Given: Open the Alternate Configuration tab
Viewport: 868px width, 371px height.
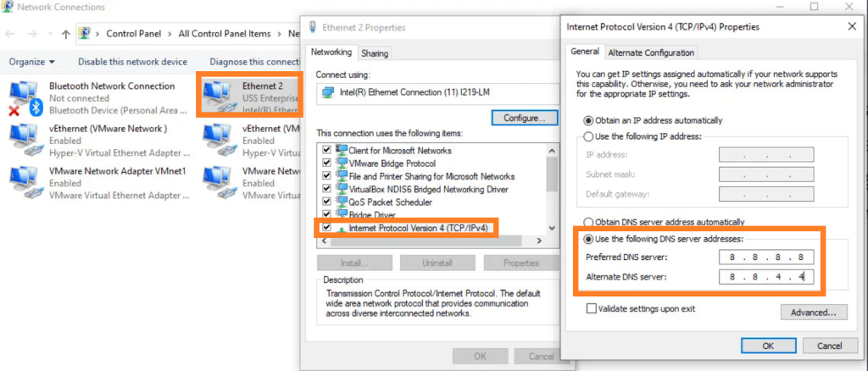Looking at the screenshot, I should click(x=651, y=53).
